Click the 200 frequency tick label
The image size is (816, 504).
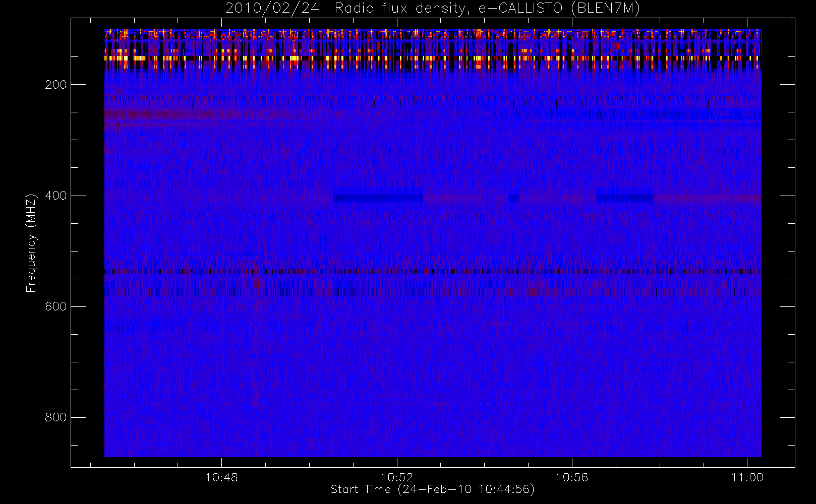pyautogui.click(x=55, y=85)
